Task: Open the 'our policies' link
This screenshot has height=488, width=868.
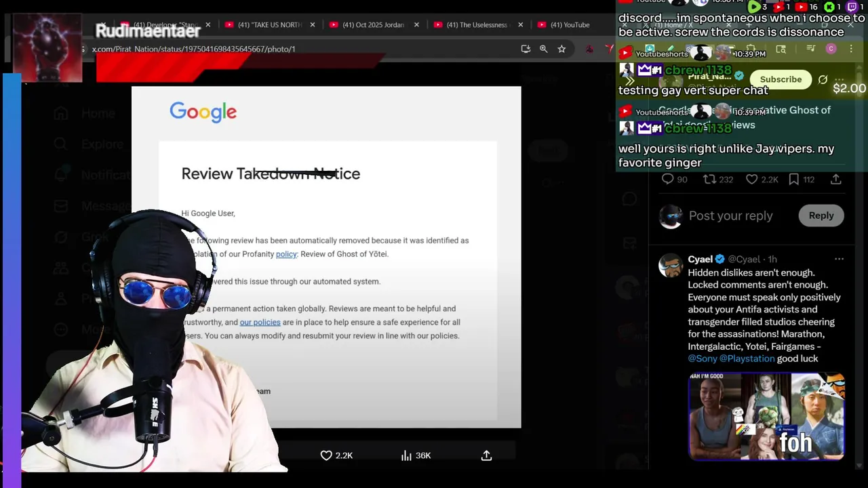Action: click(x=260, y=323)
